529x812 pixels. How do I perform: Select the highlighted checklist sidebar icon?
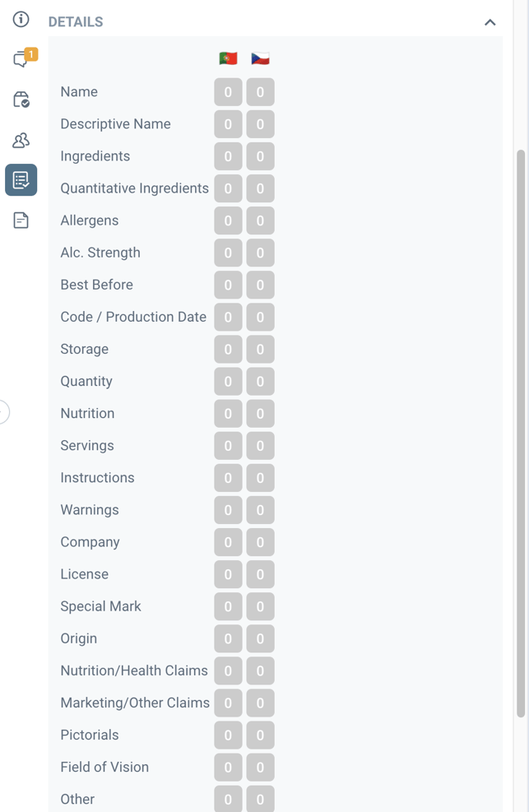21,179
